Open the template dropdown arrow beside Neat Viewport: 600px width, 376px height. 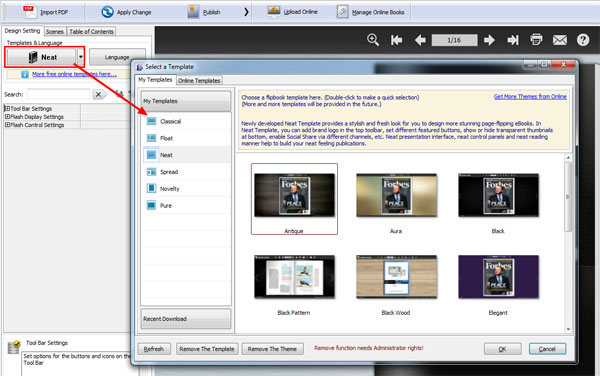(80, 57)
